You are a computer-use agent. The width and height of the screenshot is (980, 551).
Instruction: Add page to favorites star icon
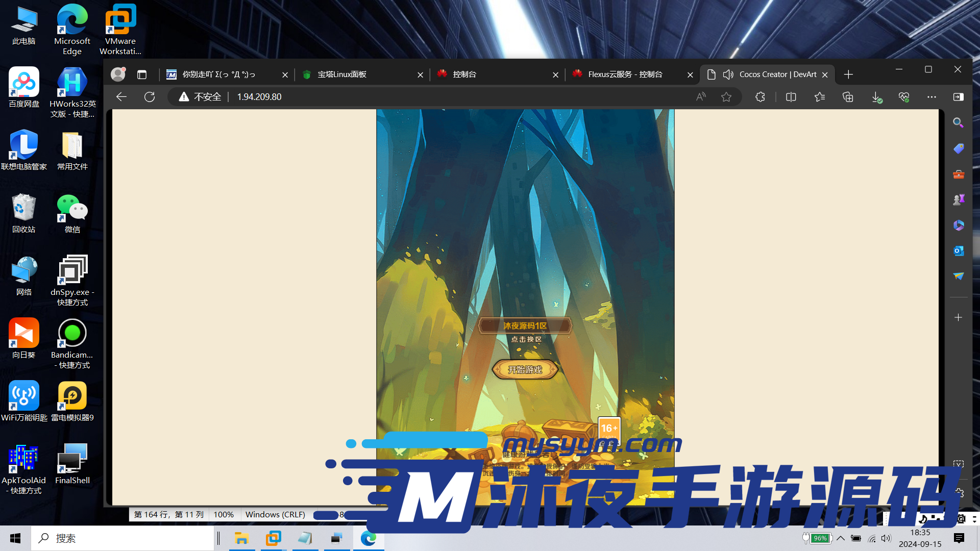click(x=726, y=97)
